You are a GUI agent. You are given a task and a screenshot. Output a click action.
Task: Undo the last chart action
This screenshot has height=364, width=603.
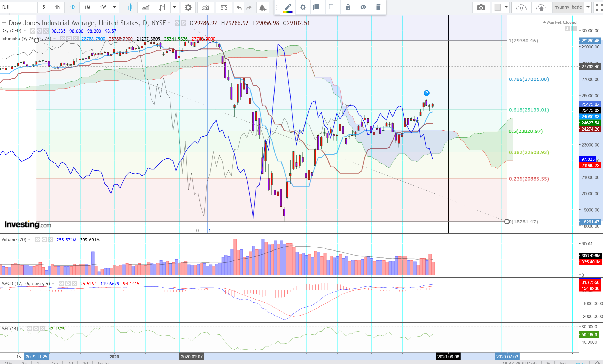[x=239, y=7]
